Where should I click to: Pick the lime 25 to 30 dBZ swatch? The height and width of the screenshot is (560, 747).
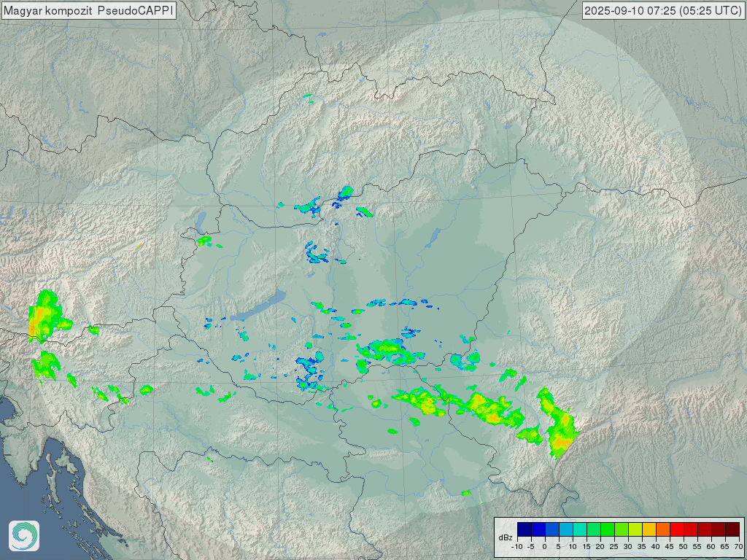tap(622, 529)
